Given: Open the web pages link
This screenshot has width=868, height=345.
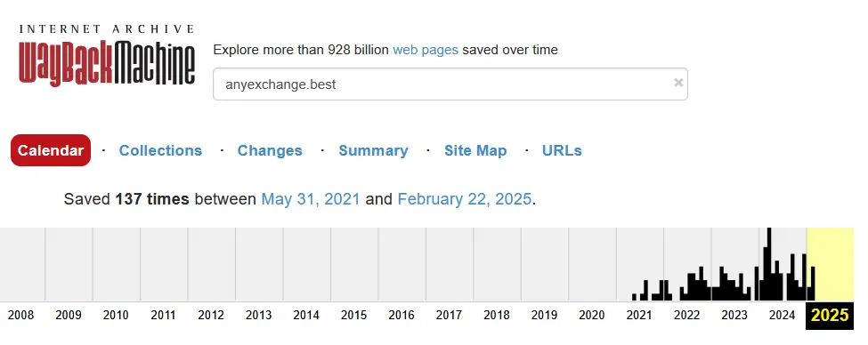Looking at the screenshot, I should [x=426, y=50].
